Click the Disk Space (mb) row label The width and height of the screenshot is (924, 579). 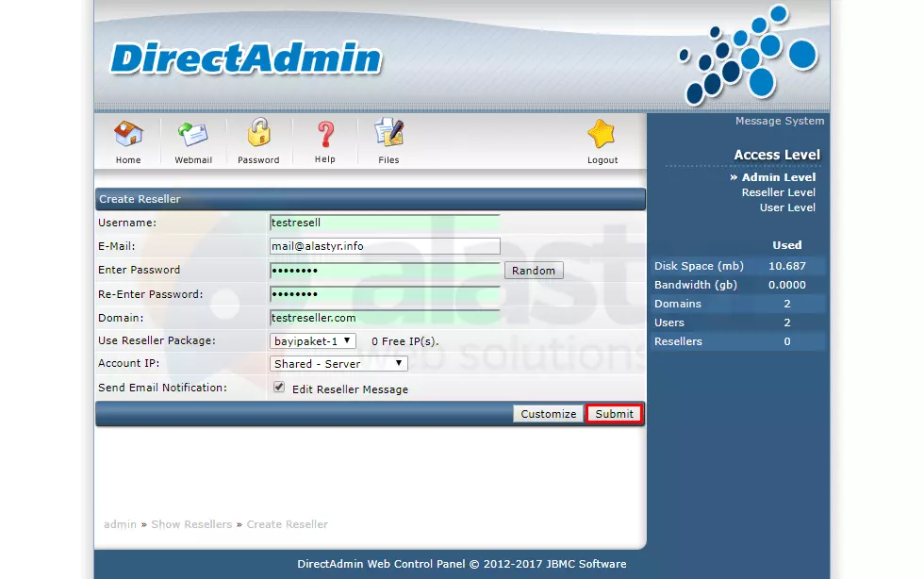(x=699, y=266)
